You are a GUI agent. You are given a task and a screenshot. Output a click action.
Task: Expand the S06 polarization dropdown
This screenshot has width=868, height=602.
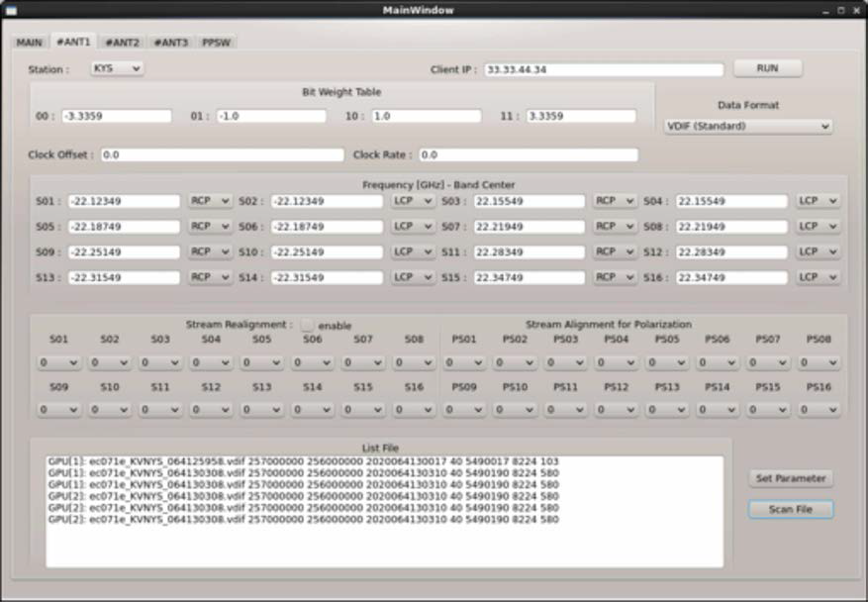click(x=413, y=227)
